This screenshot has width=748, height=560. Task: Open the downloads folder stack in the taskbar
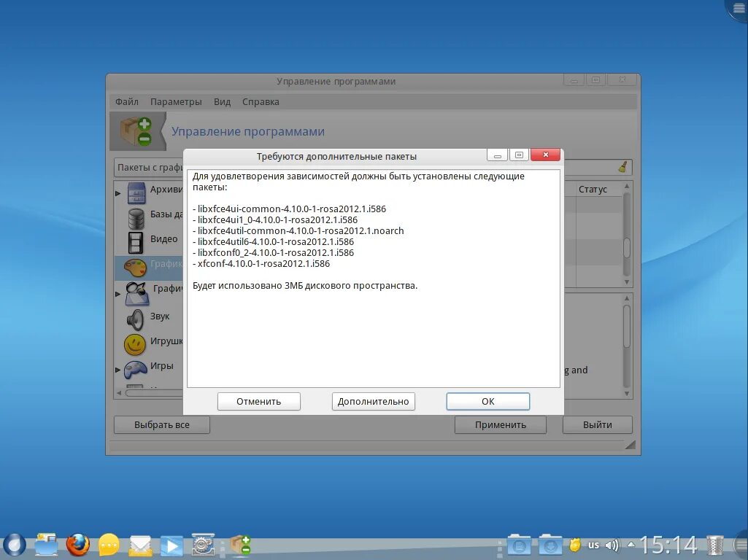click(x=550, y=545)
